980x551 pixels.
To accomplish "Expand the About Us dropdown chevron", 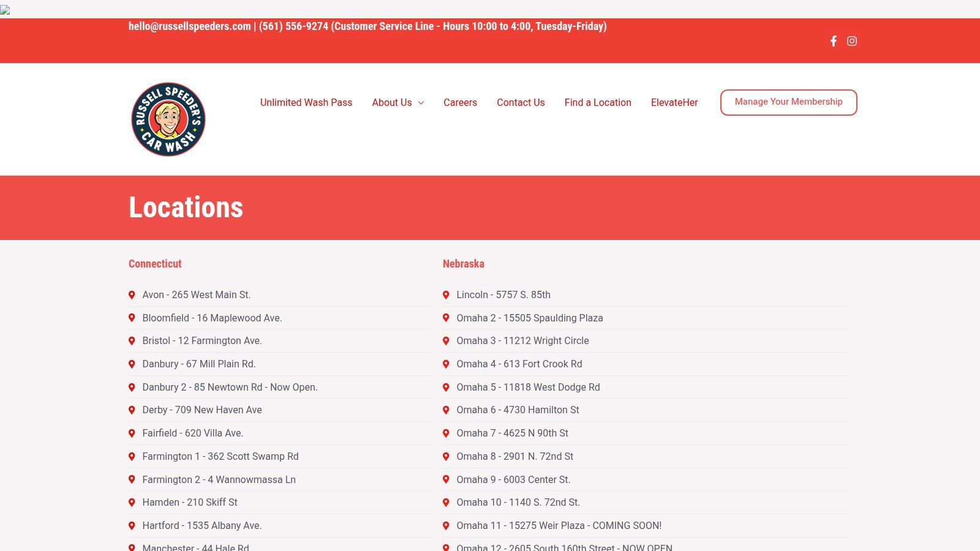I will point(421,103).
